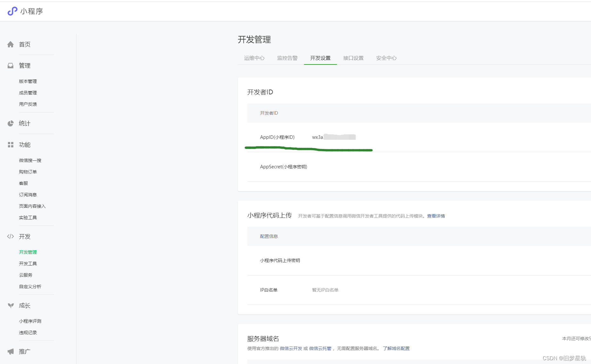The image size is (591, 364).
Task: Select 开发工具 in sidebar
Action: (28, 264)
